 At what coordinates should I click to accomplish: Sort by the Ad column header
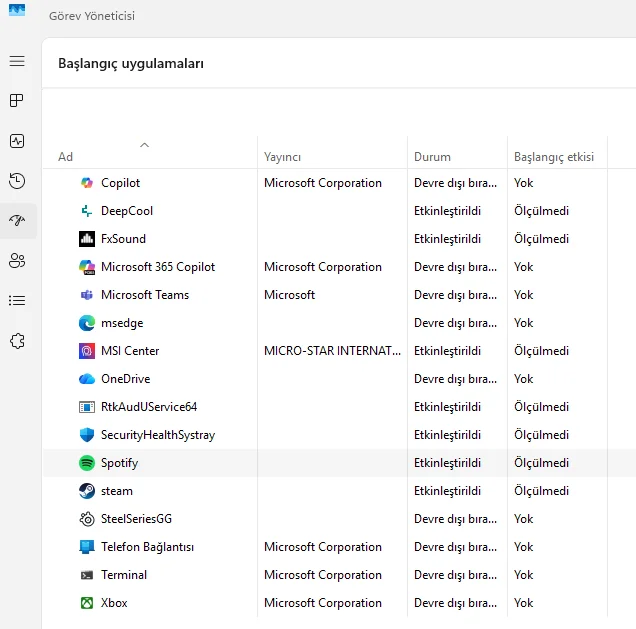66,157
